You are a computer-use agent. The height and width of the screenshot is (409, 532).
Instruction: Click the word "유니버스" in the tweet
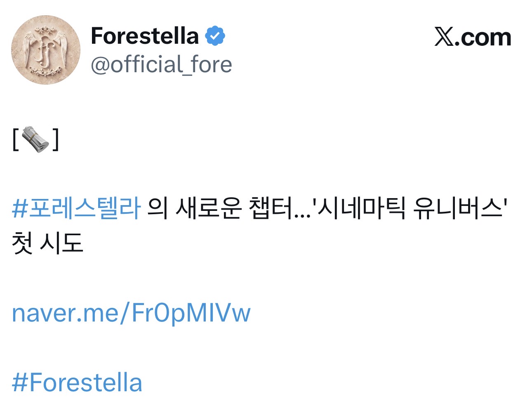[x=457, y=208]
